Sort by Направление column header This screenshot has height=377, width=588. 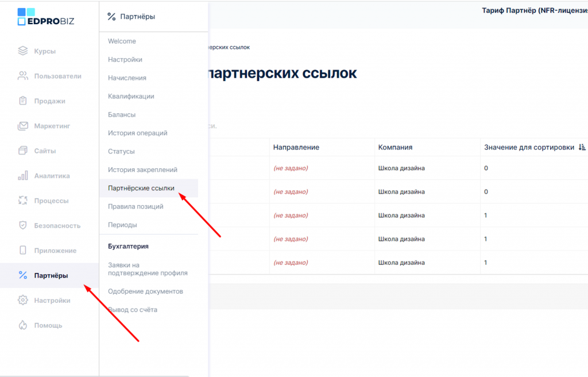(296, 148)
